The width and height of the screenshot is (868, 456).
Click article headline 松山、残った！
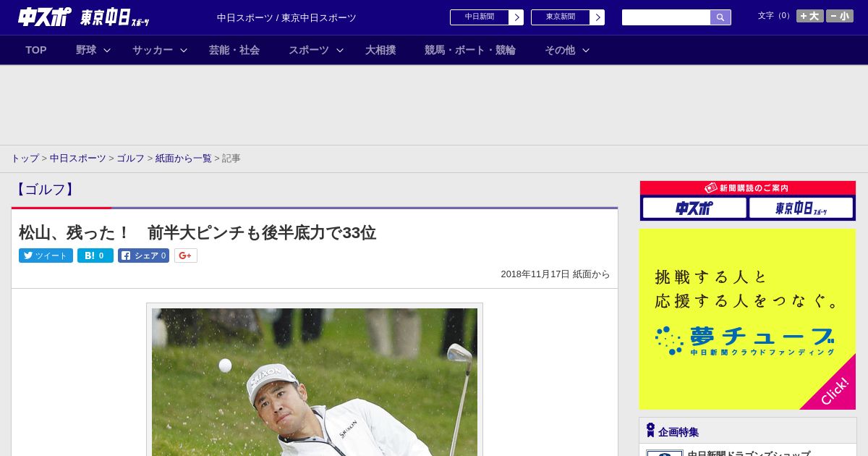point(197,232)
